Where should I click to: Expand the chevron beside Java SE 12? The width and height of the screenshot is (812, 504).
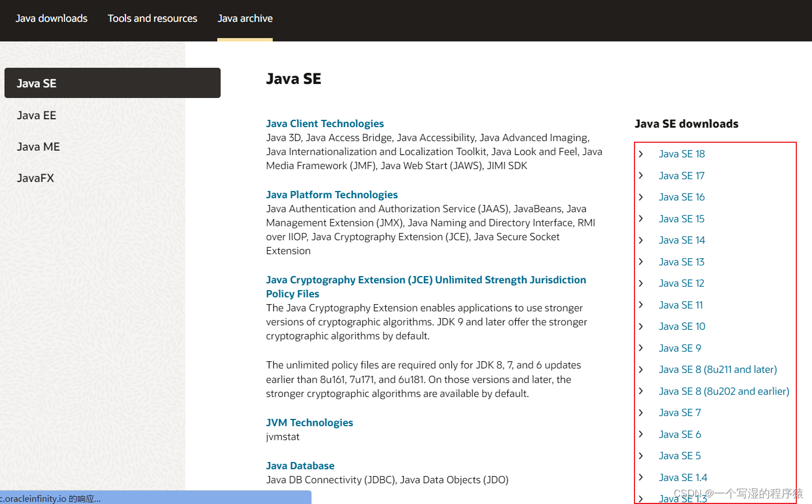(x=641, y=283)
